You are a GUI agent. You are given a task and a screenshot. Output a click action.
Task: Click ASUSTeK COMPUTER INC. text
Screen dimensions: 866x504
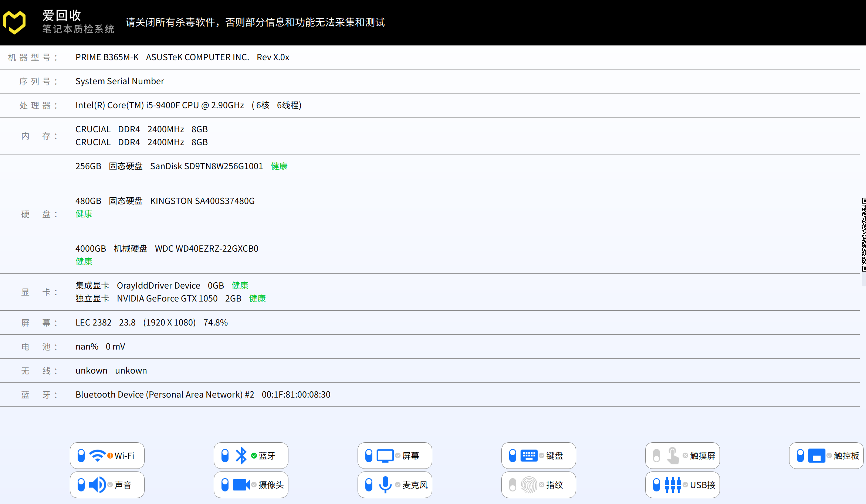[x=197, y=57]
